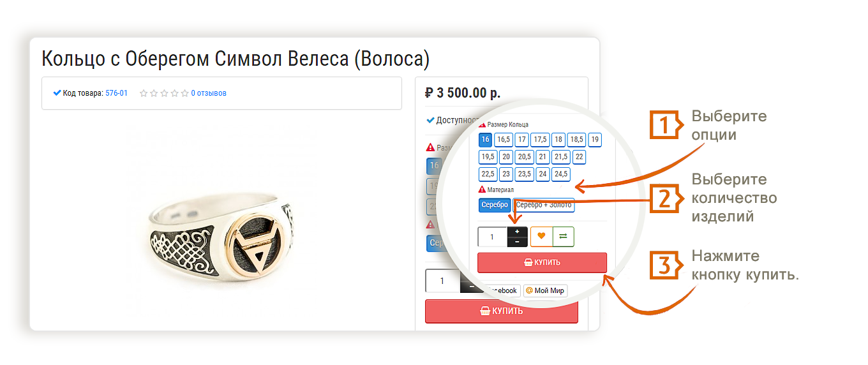
Task: Click the КУПИТЬ button in magnifier
Action: [x=542, y=262]
